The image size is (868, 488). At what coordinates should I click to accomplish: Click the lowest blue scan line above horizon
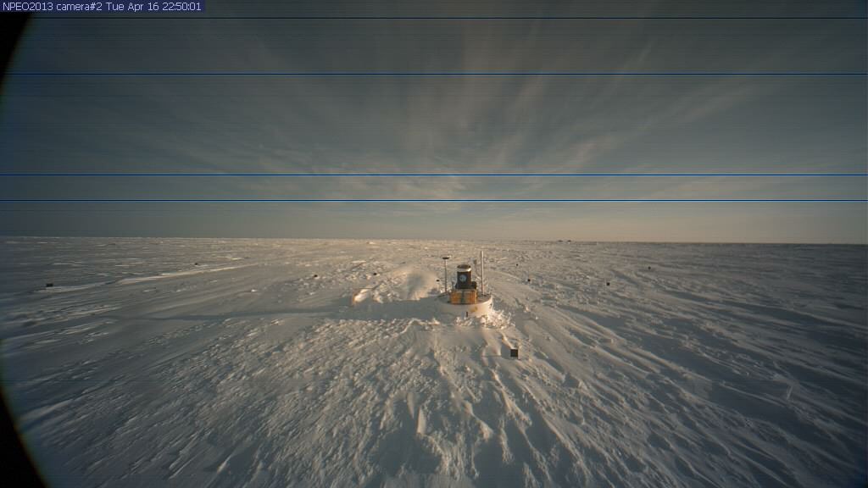tap(434, 201)
